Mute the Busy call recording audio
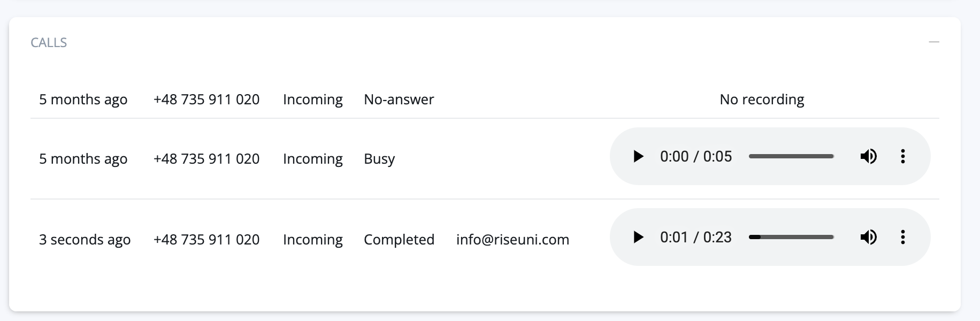This screenshot has width=980, height=321. click(868, 157)
